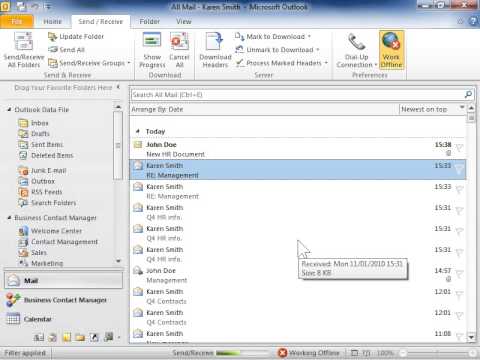Click Update Folder button
This screenshot has width=480, height=360.
tap(76, 36)
